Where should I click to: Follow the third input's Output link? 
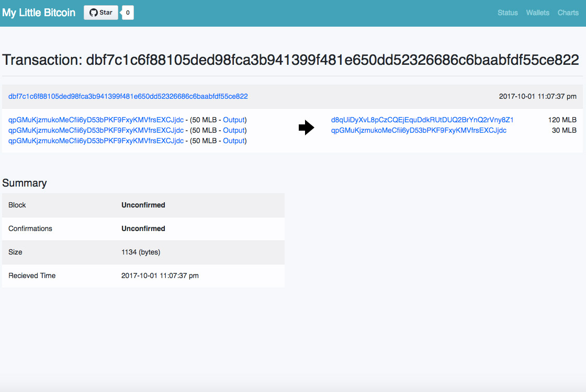click(x=233, y=141)
